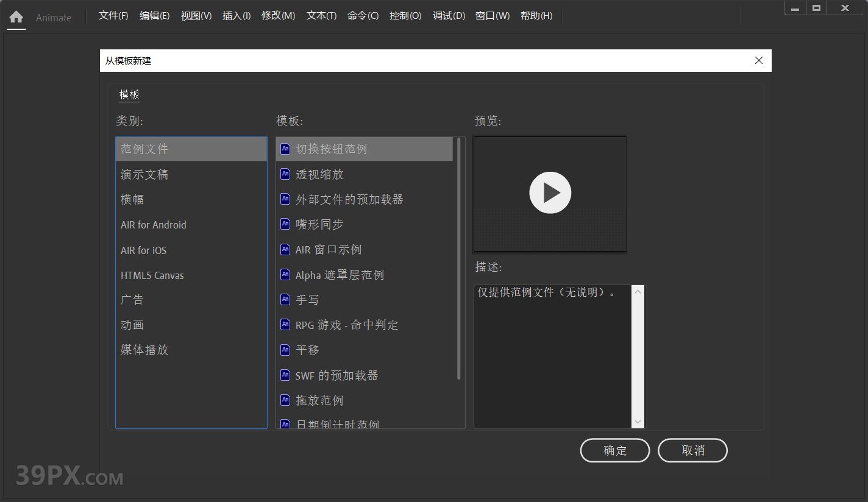Cancel with the 取消 button
The height and width of the screenshot is (502, 868).
693,450
